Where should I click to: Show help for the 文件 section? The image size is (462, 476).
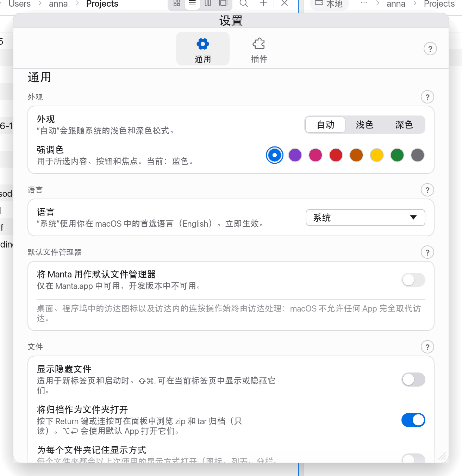click(x=427, y=347)
